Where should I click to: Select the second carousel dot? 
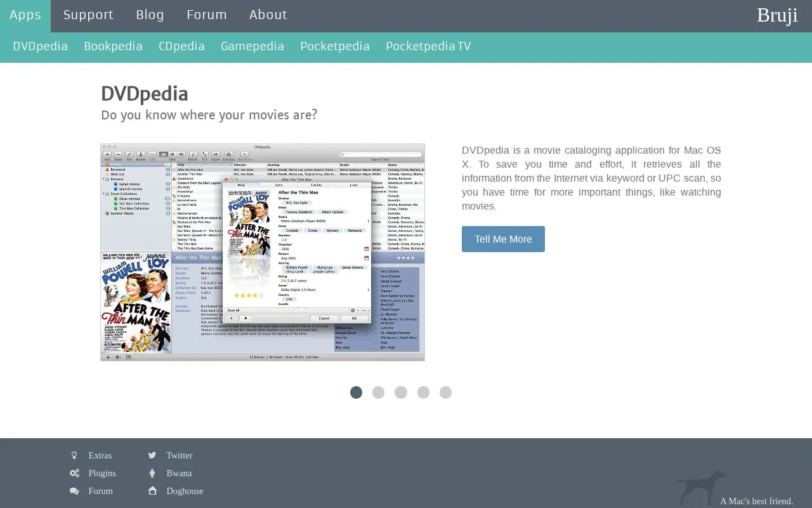379,392
